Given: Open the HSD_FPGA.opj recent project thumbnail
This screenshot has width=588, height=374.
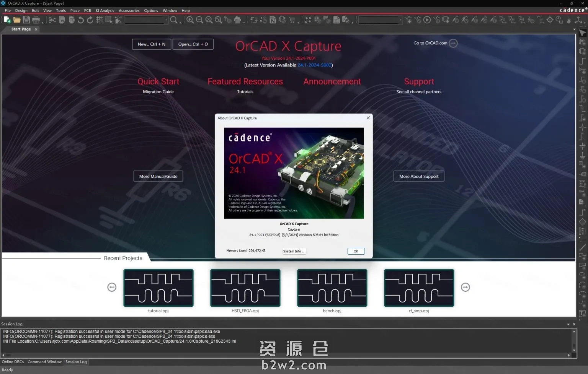Looking at the screenshot, I should [245, 288].
